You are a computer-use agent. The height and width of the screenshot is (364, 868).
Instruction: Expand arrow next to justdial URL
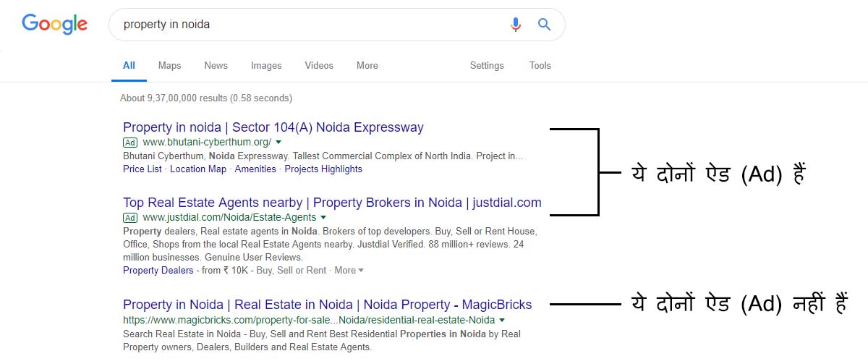coord(323,218)
